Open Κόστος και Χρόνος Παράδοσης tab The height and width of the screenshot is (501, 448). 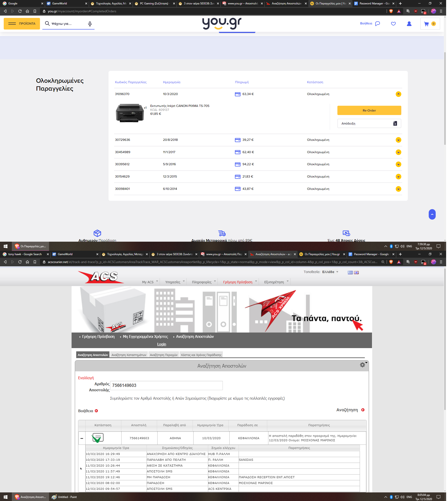coord(201,355)
